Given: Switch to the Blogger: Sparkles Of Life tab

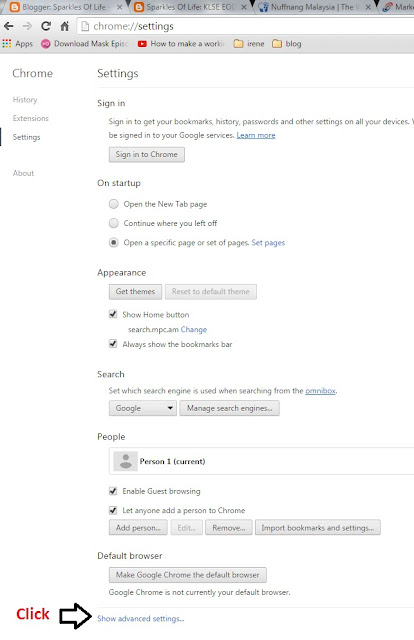Looking at the screenshot, I should pyautogui.click(x=63, y=7).
